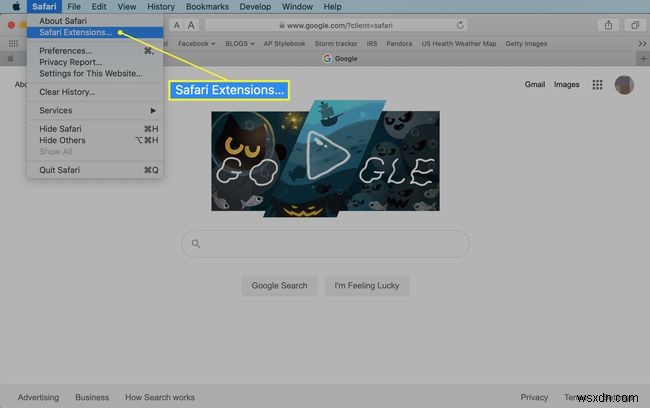Play the Google Halloween doodle
The height and width of the screenshot is (408, 650).
point(326,156)
